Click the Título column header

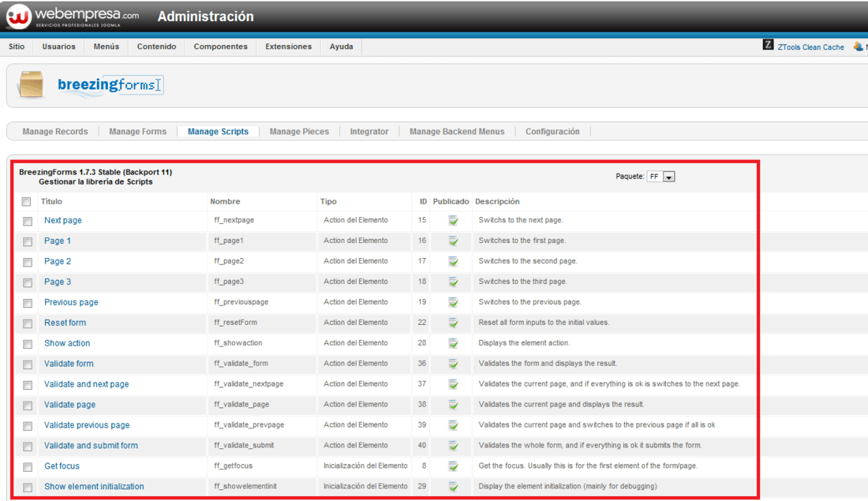click(51, 201)
